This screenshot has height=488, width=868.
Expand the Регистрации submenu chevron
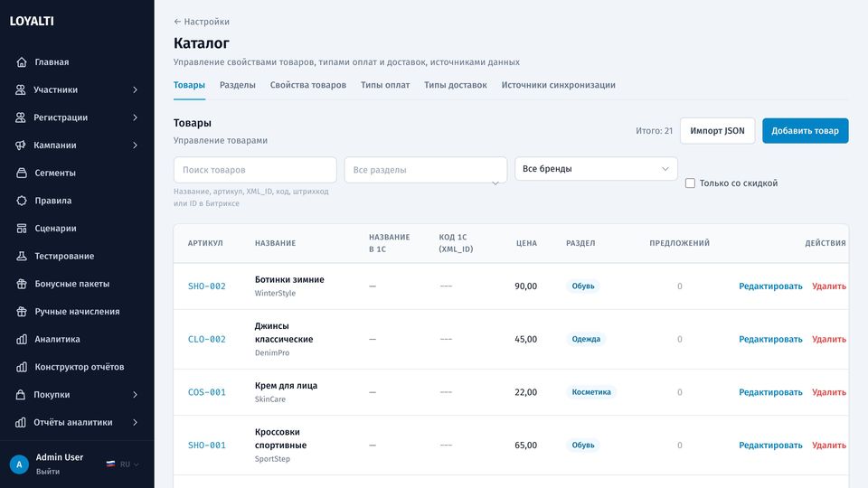pos(135,117)
